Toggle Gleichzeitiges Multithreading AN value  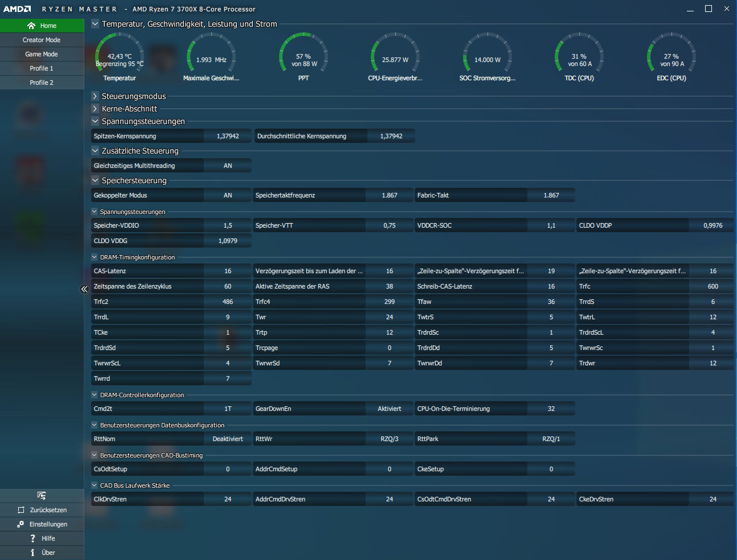pyautogui.click(x=228, y=166)
